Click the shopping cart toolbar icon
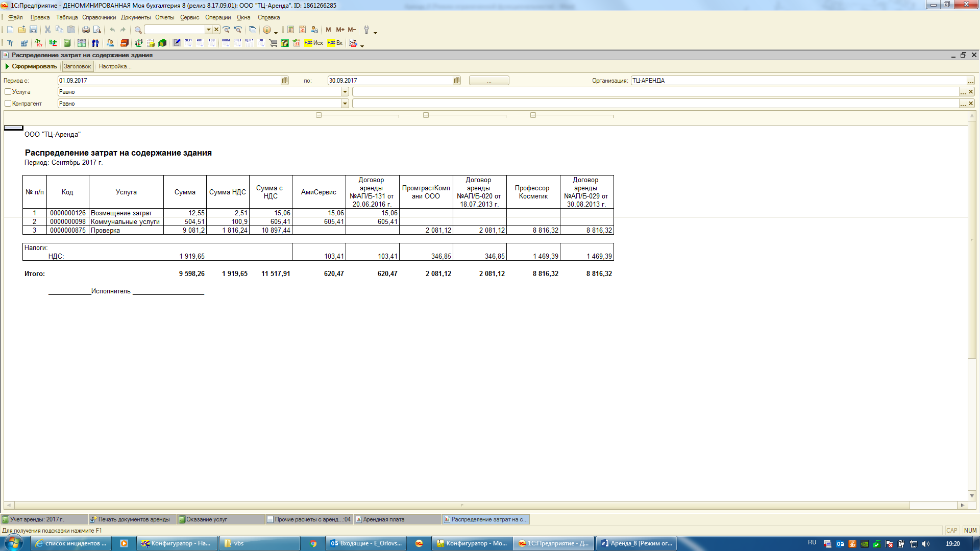 coord(273,43)
